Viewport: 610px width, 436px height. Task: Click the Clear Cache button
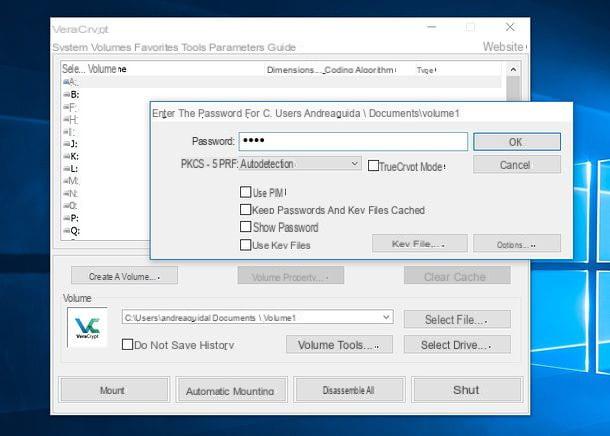click(457, 276)
